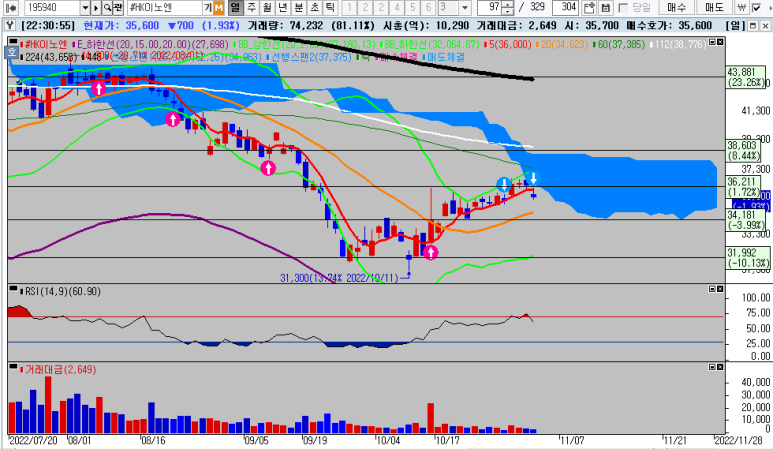Open the stock code 195940 dropdown
The image size is (773, 449).
85,7
